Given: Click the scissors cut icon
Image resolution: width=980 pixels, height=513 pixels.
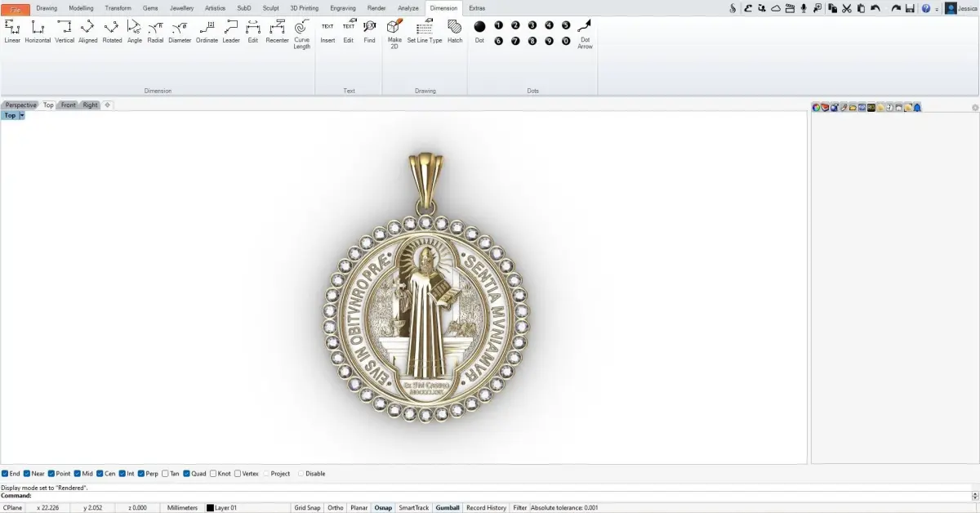Looking at the screenshot, I should click(x=846, y=8).
